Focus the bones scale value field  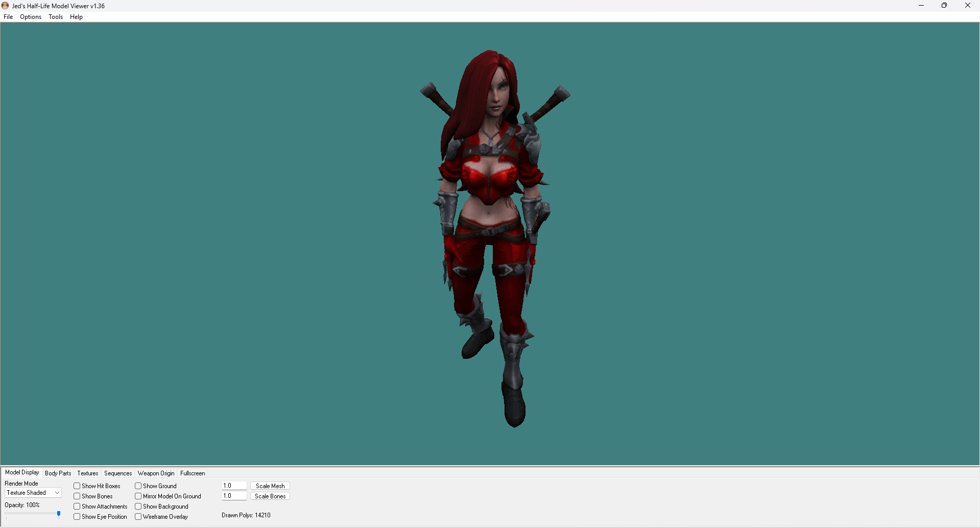(x=234, y=496)
